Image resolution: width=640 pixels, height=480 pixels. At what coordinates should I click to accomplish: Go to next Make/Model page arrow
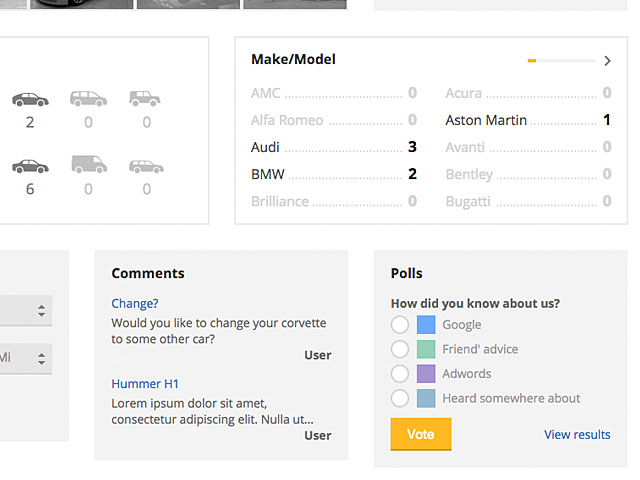click(x=607, y=61)
